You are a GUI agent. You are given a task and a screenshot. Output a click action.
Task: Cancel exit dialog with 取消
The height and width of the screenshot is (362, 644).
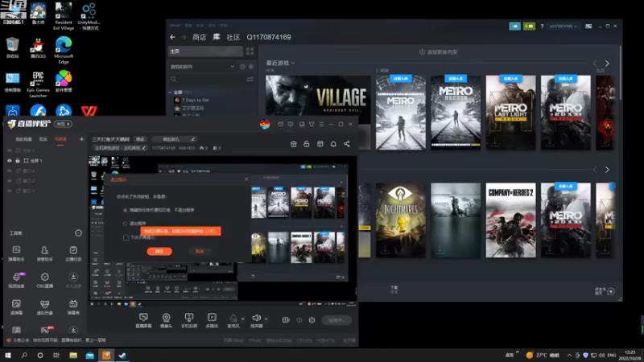(199, 251)
